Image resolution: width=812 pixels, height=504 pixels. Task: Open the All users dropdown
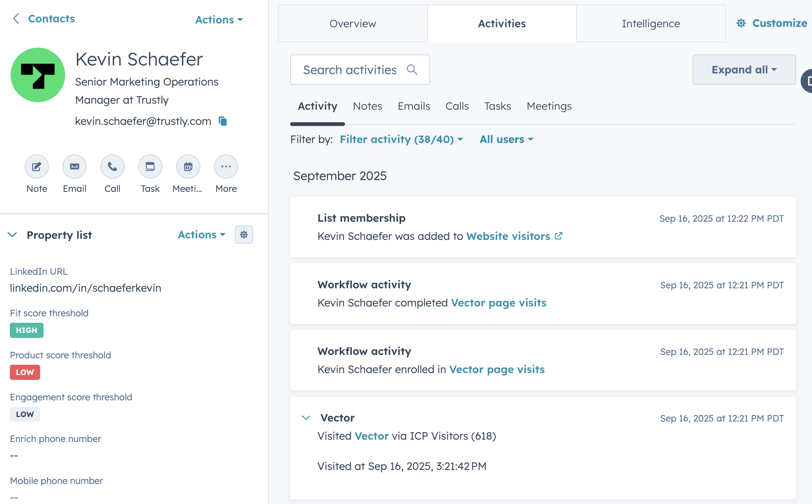point(506,139)
